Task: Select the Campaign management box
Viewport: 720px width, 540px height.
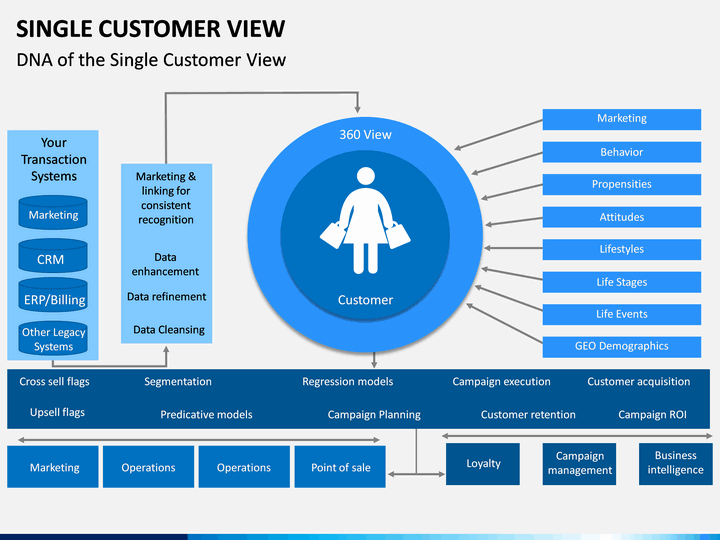Action: (579, 464)
